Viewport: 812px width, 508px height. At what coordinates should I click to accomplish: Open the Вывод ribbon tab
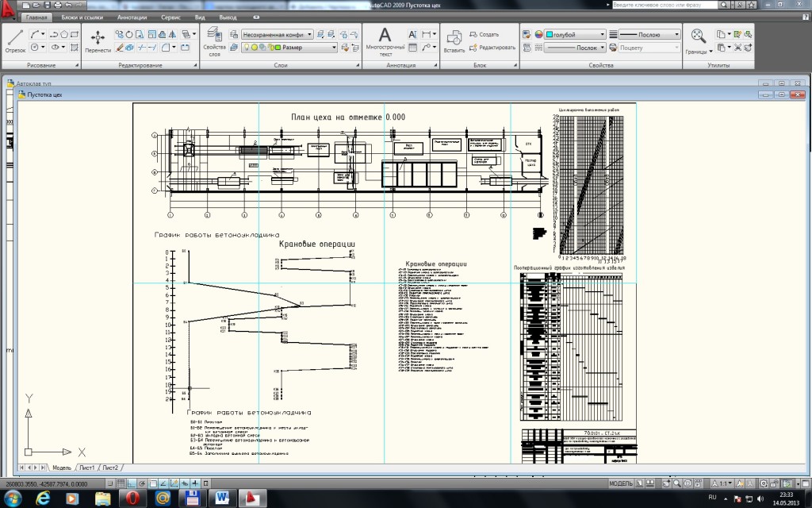[228, 17]
